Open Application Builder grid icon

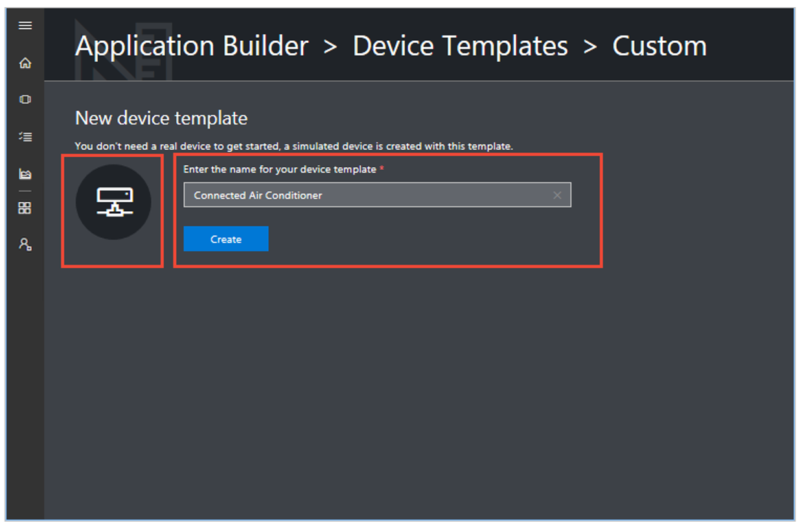pos(25,208)
